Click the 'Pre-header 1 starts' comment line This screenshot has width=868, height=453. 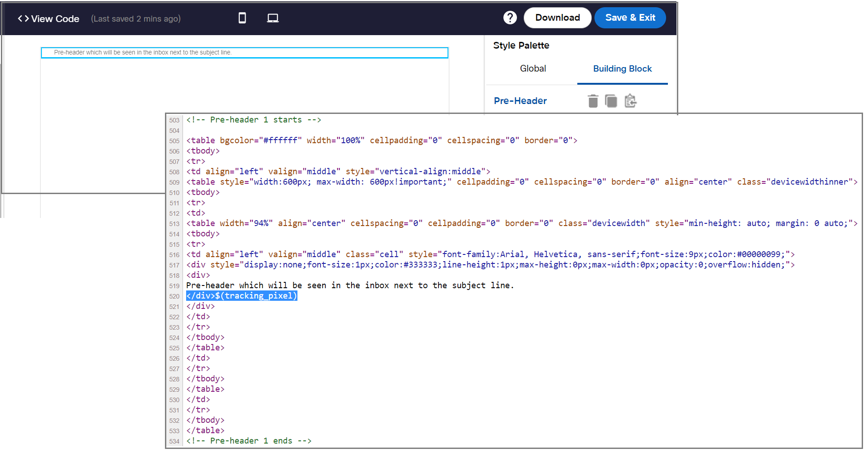[254, 120]
